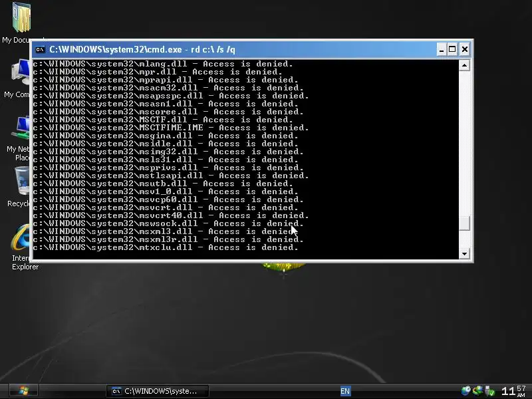Click the mswsock.dll output line

pos(168,223)
